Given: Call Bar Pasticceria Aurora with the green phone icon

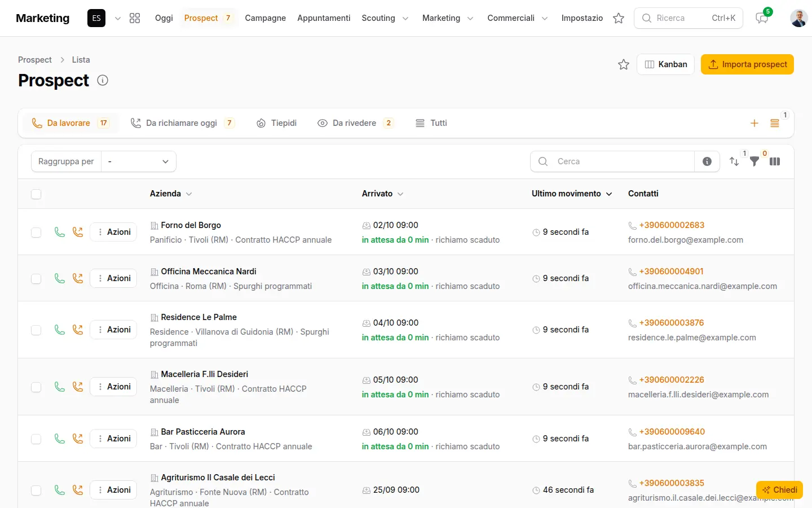Looking at the screenshot, I should pos(60,439).
